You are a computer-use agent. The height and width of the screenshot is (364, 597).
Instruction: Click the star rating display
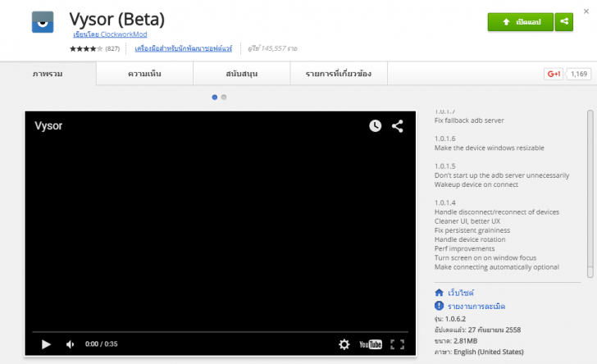[x=86, y=48]
